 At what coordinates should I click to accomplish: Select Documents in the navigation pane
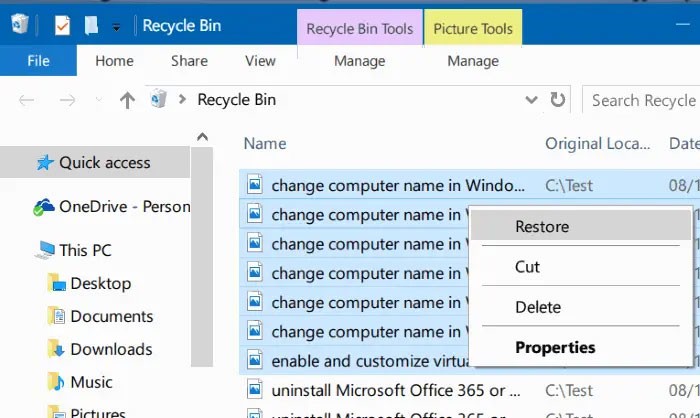[111, 316]
